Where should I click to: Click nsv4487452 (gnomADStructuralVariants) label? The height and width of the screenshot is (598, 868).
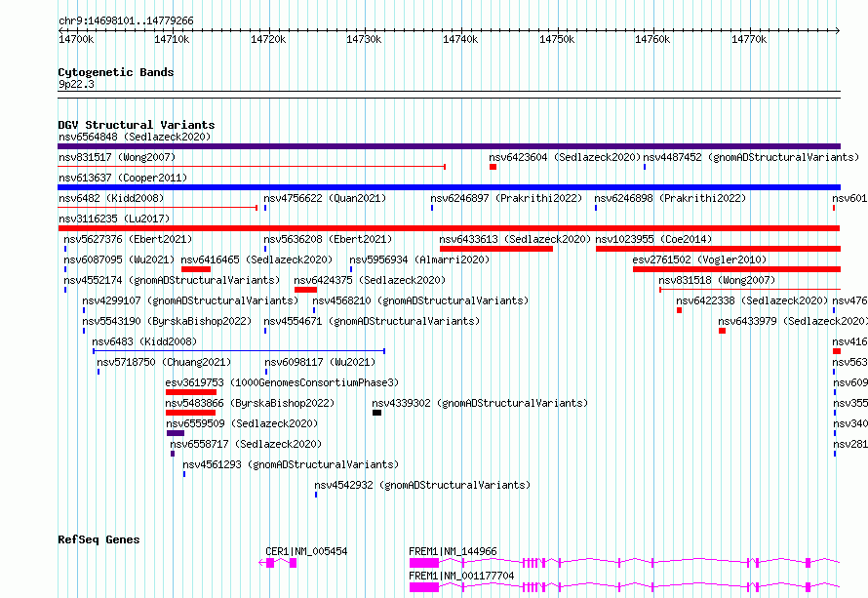[751, 157]
